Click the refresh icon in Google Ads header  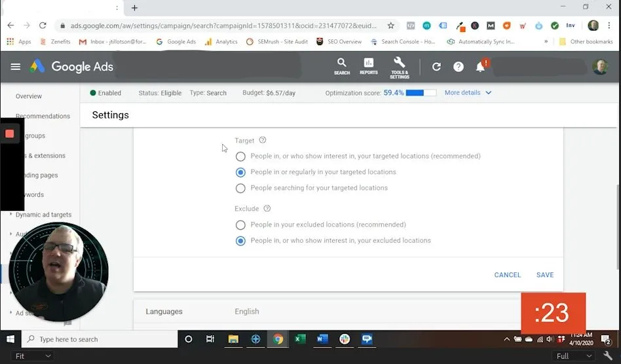436,67
